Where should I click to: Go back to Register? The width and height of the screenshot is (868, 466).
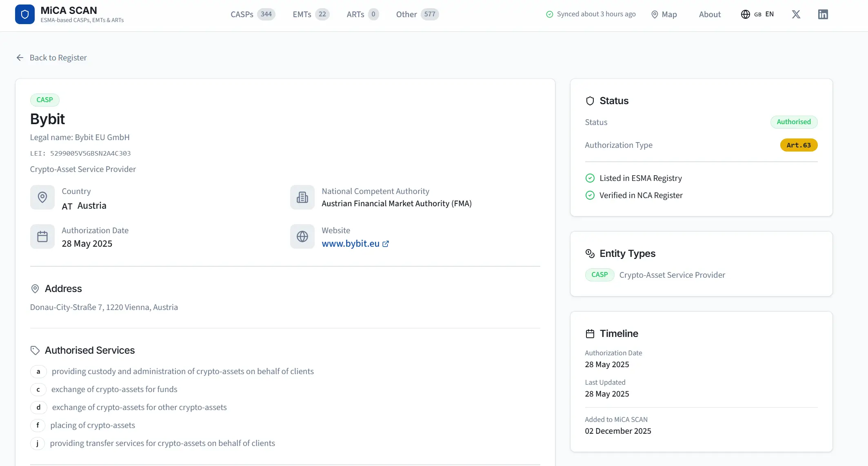[x=51, y=58]
